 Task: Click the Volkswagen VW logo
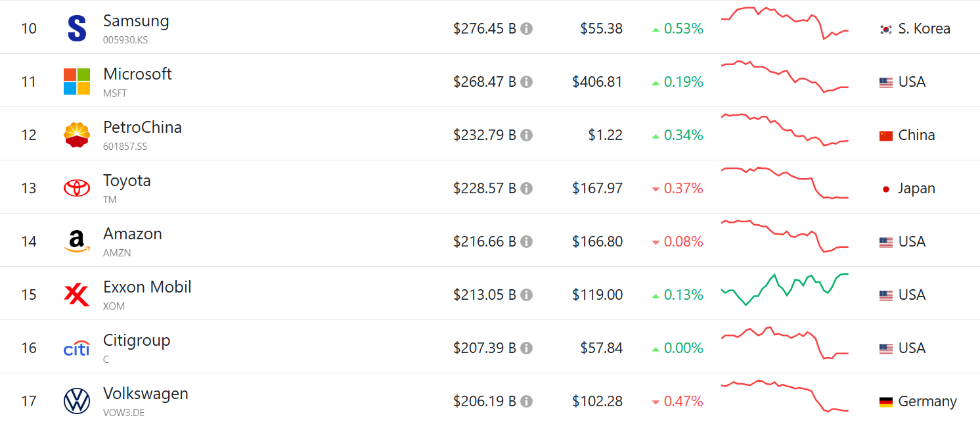(77, 401)
